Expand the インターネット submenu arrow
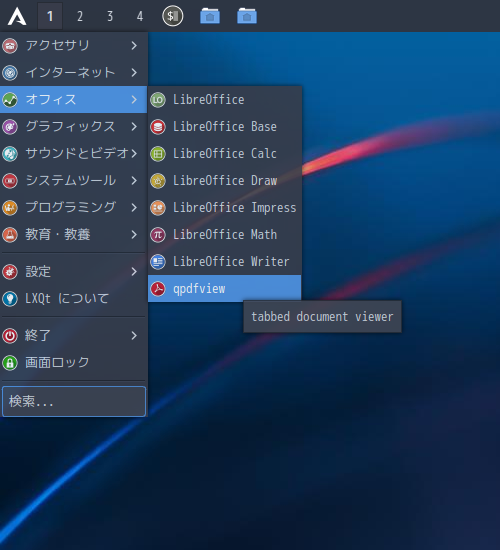 (134, 73)
